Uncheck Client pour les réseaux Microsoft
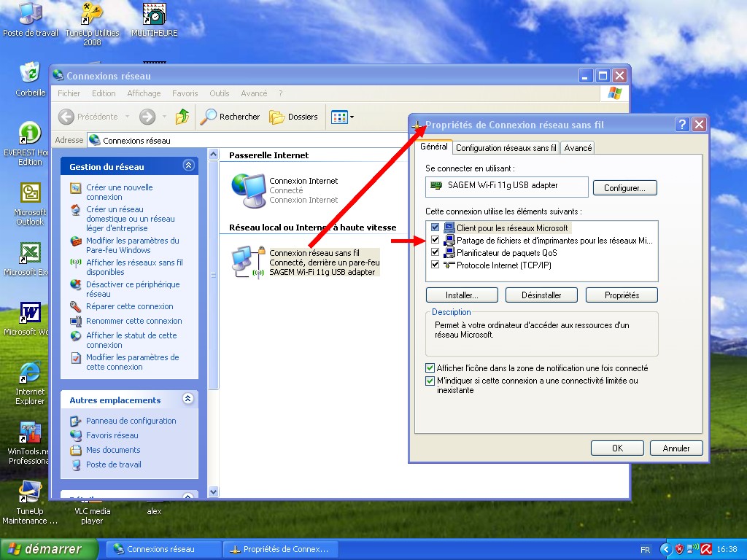The height and width of the screenshot is (560, 747). tap(436, 228)
